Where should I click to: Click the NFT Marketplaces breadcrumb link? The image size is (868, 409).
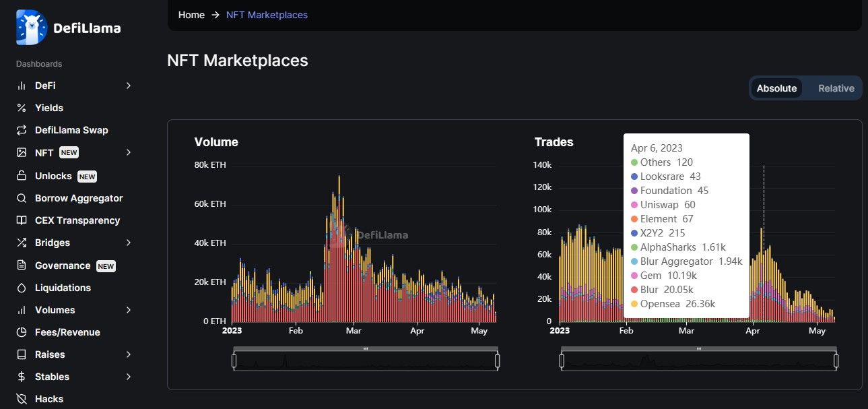(x=267, y=15)
